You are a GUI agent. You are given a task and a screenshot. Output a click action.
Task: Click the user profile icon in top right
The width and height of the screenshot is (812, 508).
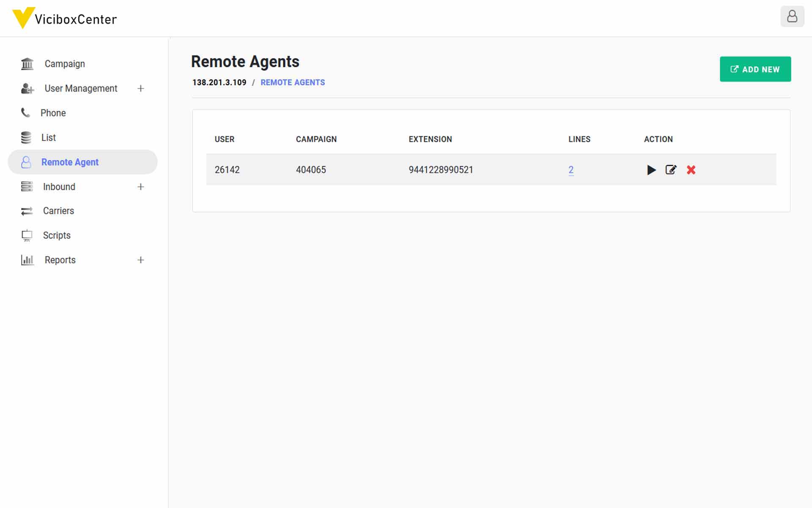tap(793, 17)
